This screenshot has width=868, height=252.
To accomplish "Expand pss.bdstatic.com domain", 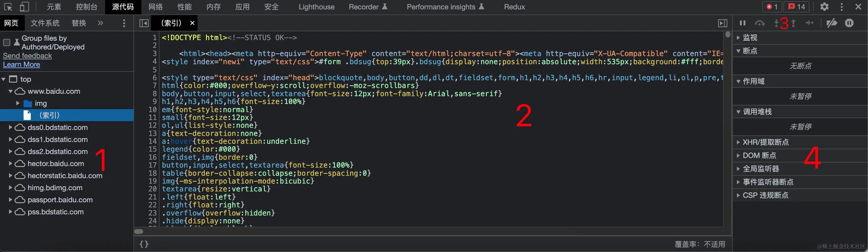I will pyautogui.click(x=11, y=212).
